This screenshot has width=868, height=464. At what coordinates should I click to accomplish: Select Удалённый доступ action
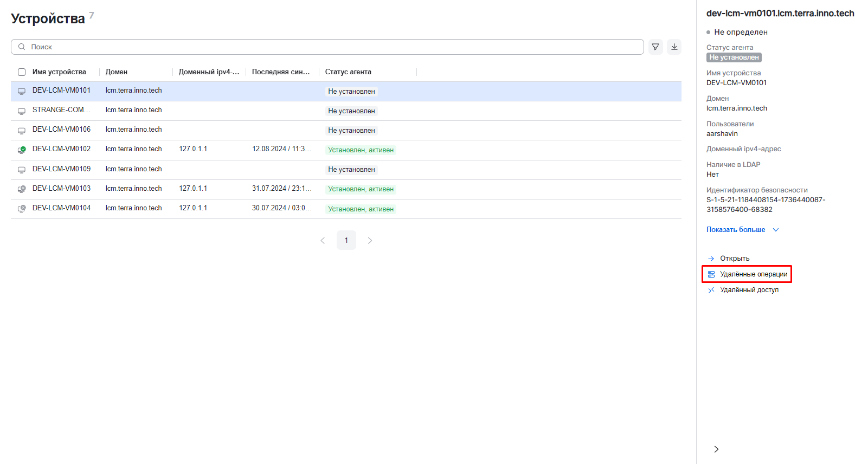point(749,290)
